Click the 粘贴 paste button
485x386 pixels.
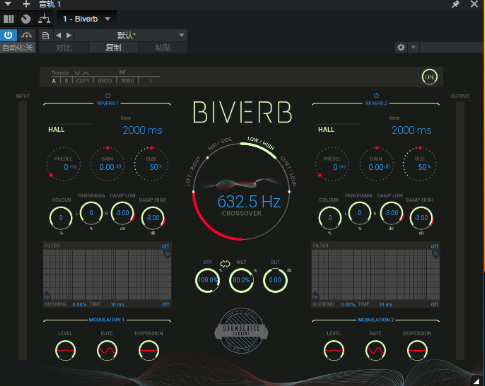[x=163, y=48]
